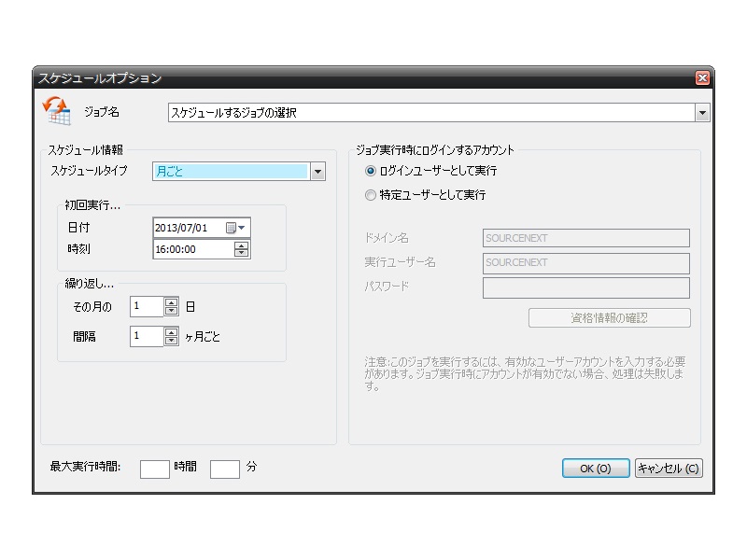Image resolution: width=747 pixels, height=560 pixels.
Task: Click the 実行ユーザー名 text field
Action: [x=585, y=263]
